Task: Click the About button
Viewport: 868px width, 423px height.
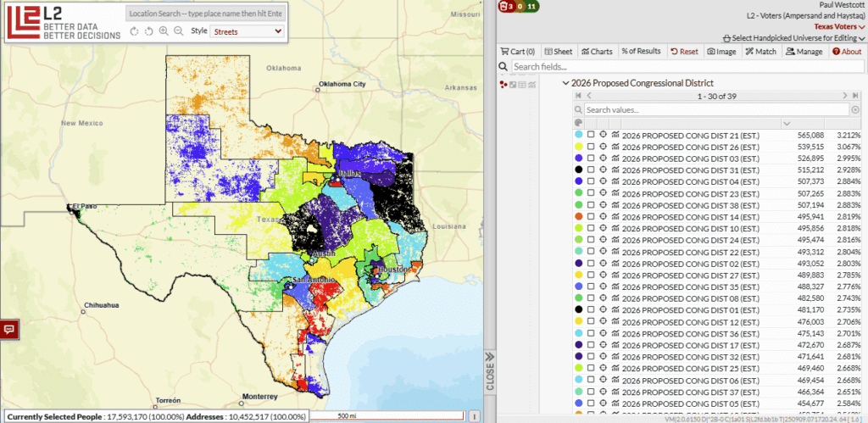Action: 846,52
